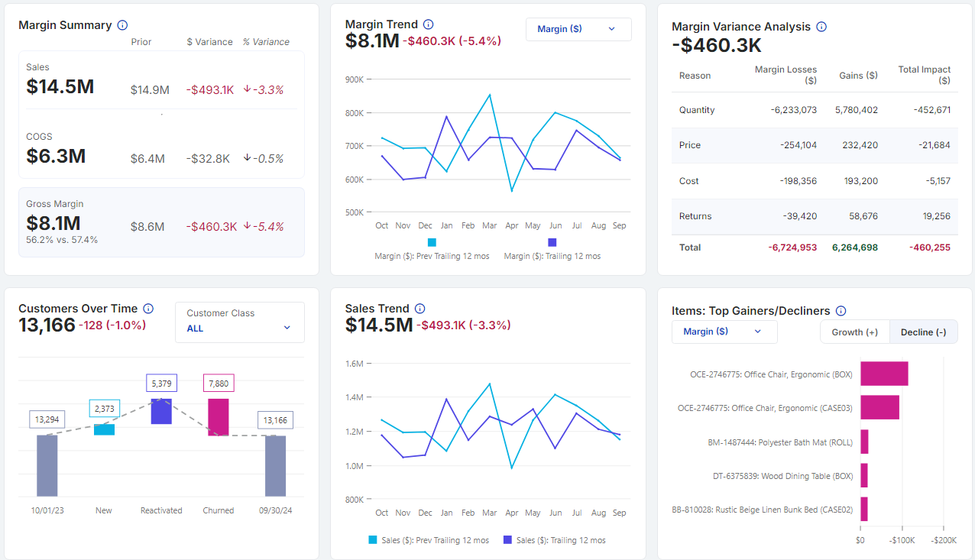Click the Gross Margin summary card
975x560 pixels.
[161, 222]
